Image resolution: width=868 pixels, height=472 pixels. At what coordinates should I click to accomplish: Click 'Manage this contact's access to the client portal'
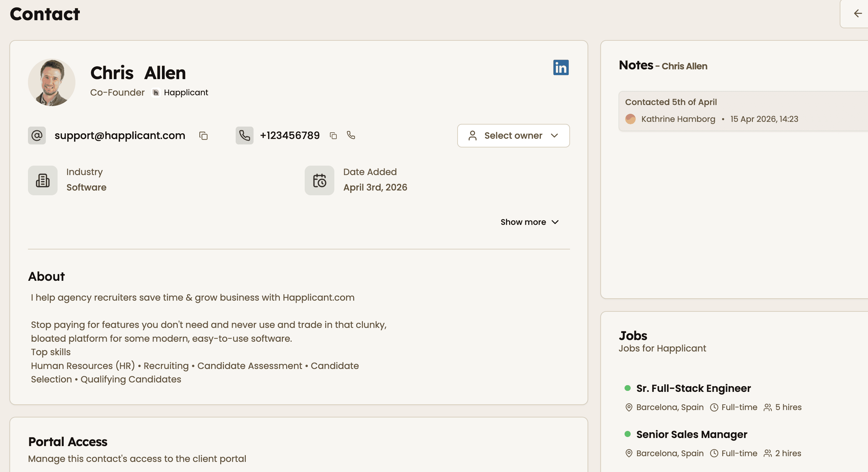137,459
